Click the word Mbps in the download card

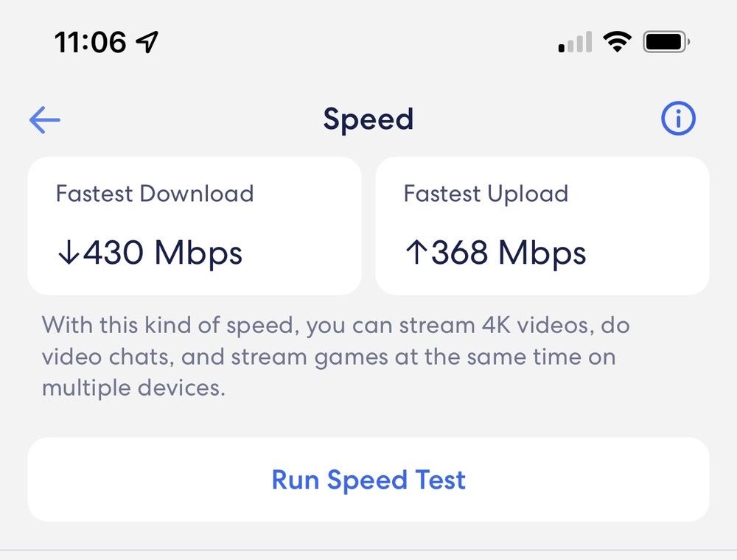pyautogui.click(x=198, y=253)
